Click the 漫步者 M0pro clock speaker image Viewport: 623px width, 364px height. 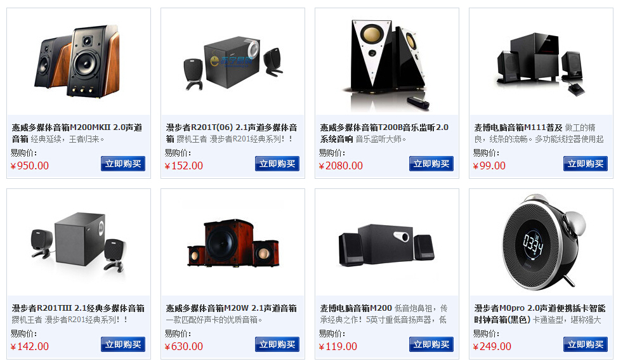[541, 242]
